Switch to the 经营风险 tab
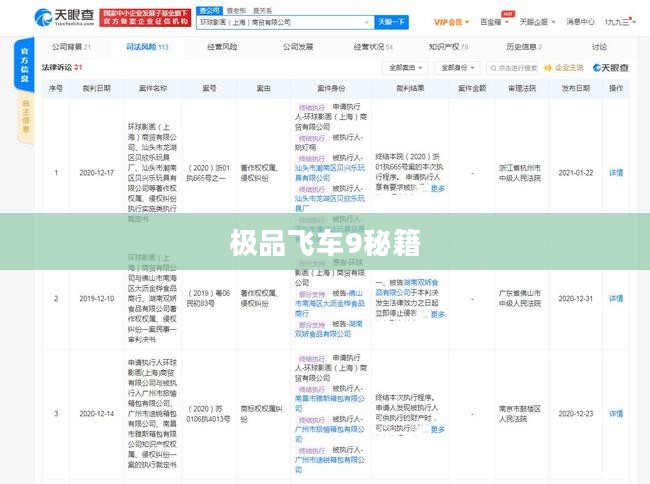Screen dimensions: 650x484 click(222, 47)
